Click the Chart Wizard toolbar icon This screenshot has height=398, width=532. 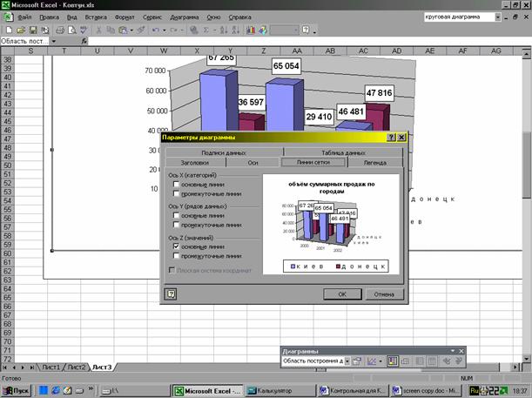pyautogui.click(x=252, y=29)
